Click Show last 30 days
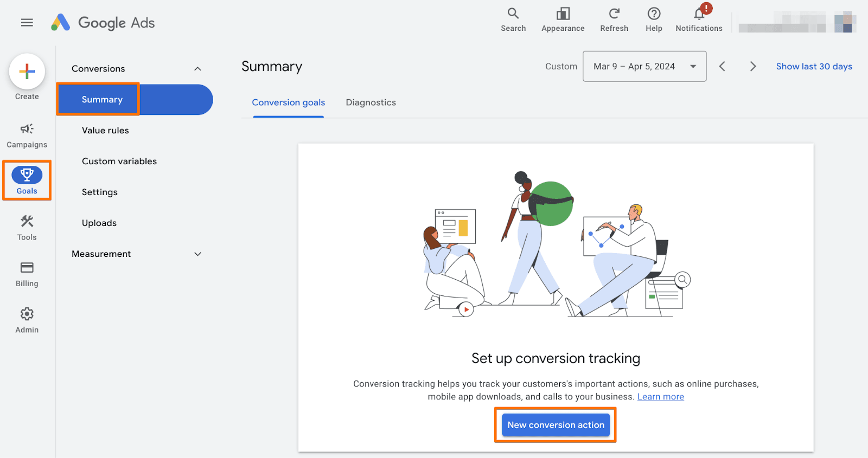The image size is (868, 458). click(x=814, y=67)
